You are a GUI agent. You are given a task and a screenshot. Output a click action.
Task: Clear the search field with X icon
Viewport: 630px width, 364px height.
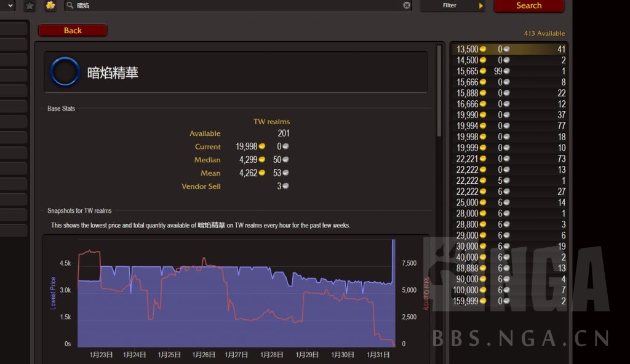(x=407, y=6)
